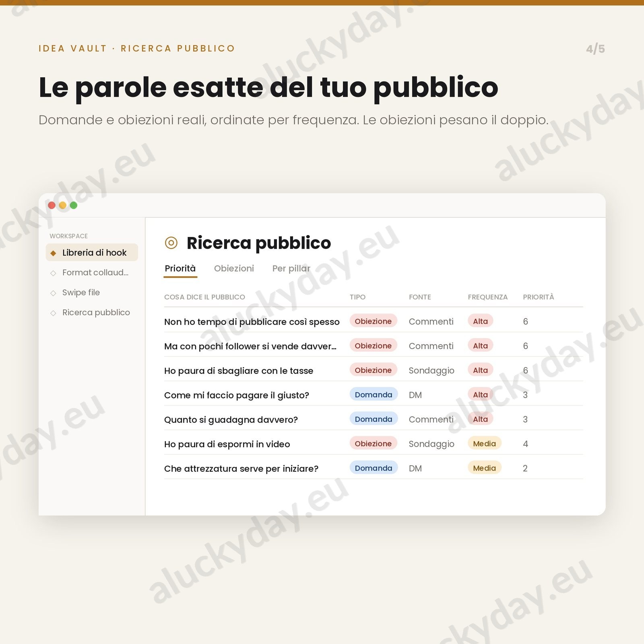Click Alta frequency badge on 'pochi follower' row

481,345
